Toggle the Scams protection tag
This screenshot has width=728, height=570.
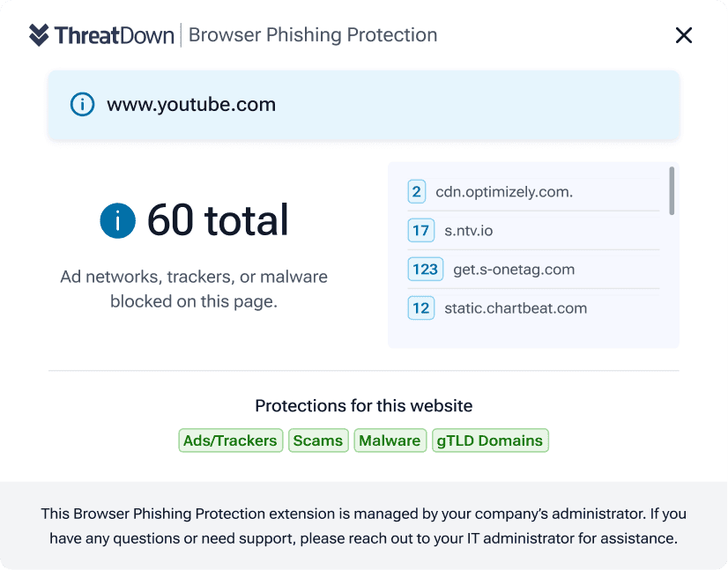318,440
